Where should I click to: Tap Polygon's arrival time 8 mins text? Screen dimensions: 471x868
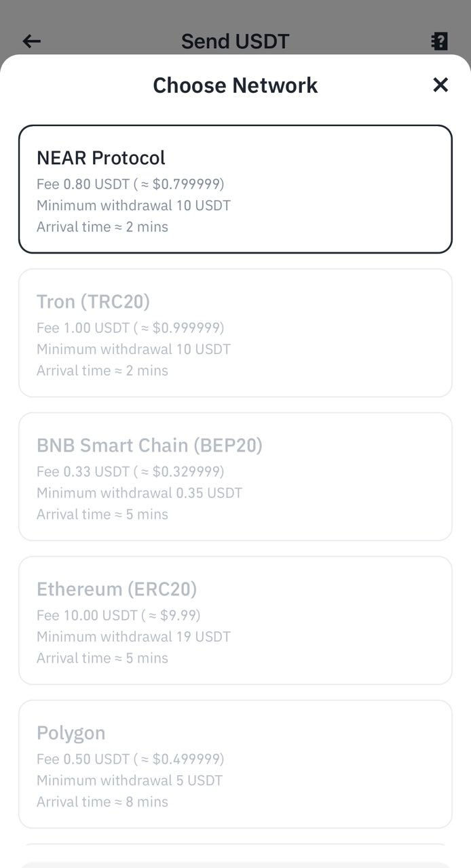point(102,802)
